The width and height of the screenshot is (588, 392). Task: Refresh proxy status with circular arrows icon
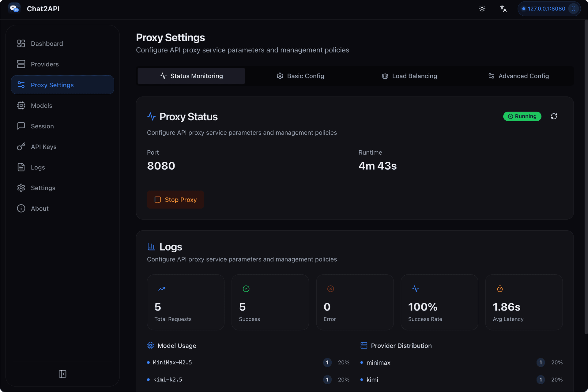(x=554, y=116)
